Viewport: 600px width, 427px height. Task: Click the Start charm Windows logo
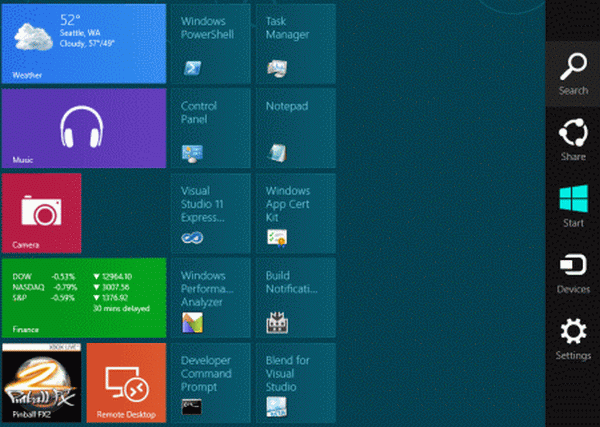point(573,198)
